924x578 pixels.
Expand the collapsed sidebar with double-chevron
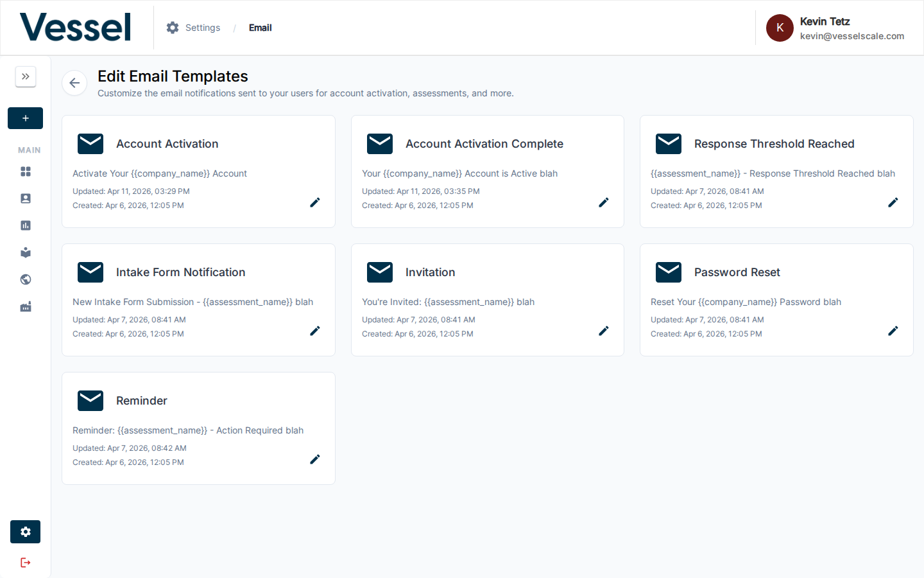26,76
